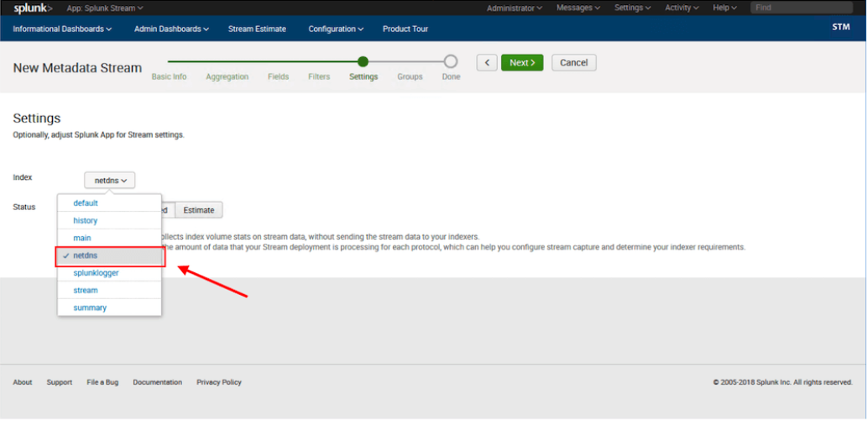The width and height of the screenshot is (868, 421).
Task: Click the green Next button
Action: pyautogui.click(x=521, y=63)
